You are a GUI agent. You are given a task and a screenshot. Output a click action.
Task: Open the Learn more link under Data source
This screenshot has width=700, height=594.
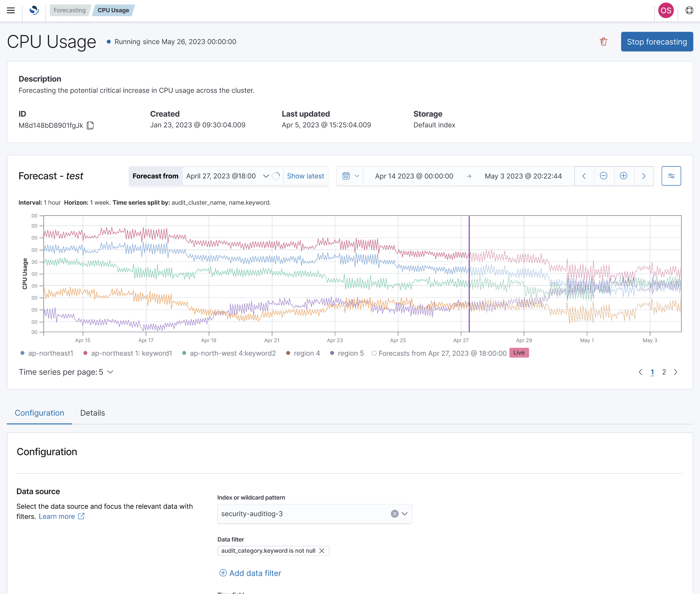point(57,516)
